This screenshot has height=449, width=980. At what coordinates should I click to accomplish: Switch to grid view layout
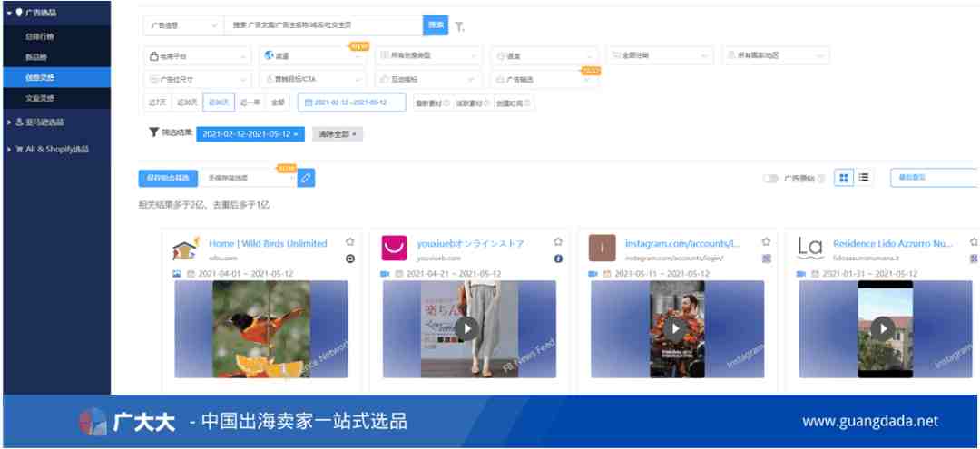point(844,178)
